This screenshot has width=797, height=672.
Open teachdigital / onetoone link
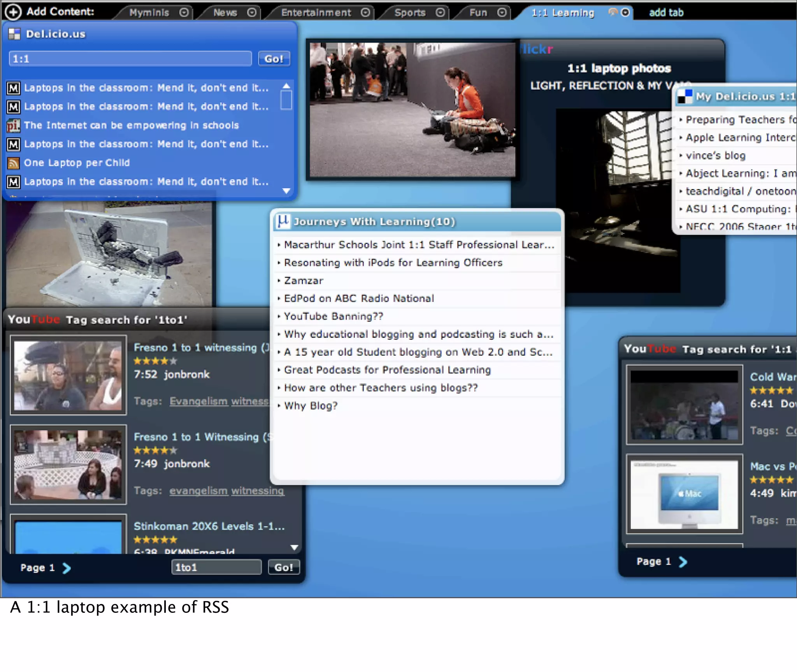point(741,191)
